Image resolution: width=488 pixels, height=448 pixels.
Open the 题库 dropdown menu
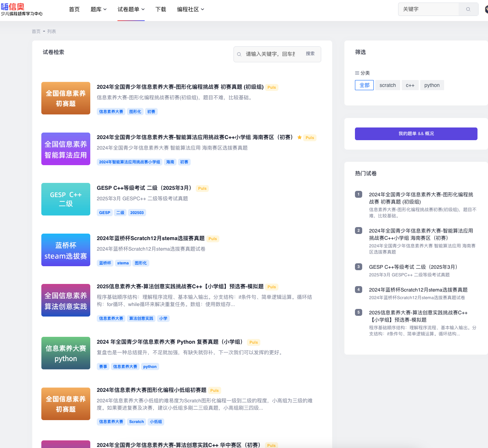point(99,9)
